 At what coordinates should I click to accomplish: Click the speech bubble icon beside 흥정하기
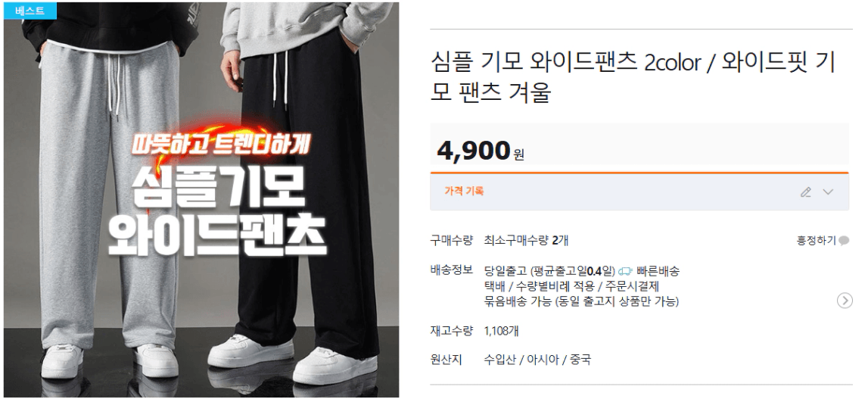[844, 241]
